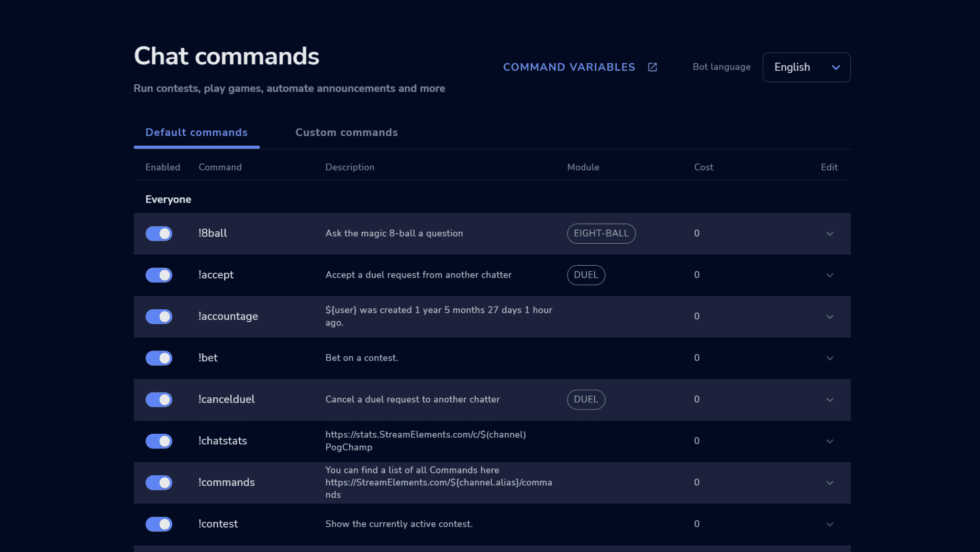Image resolution: width=980 pixels, height=552 pixels.
Task: Open edit chevron for !accountage row
Action: pyautogui.click(x=830, y=316)
